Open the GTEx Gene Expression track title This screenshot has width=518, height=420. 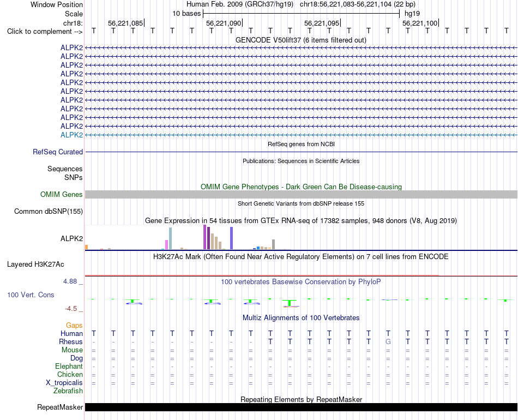click(301, 221)
